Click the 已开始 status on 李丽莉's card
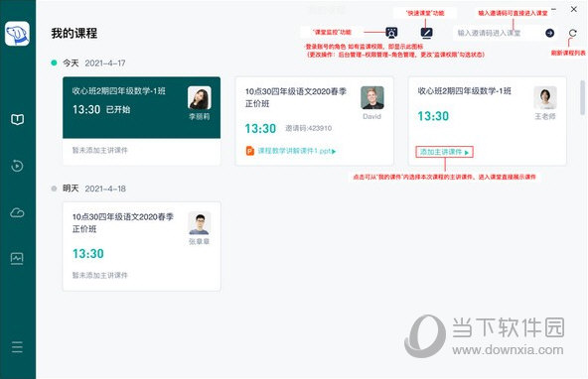Image resolution: width=588 pixels, height=379 pixels. (118, 109)
